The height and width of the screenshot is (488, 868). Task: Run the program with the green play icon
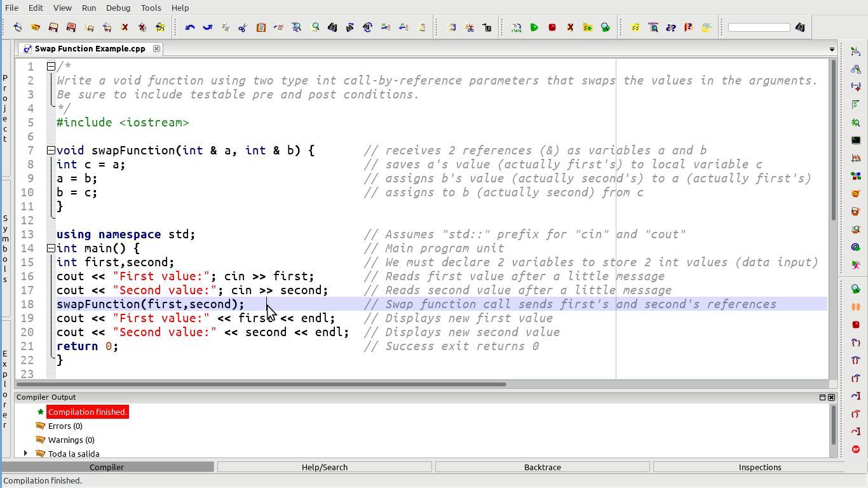click(x=534, y=27)
